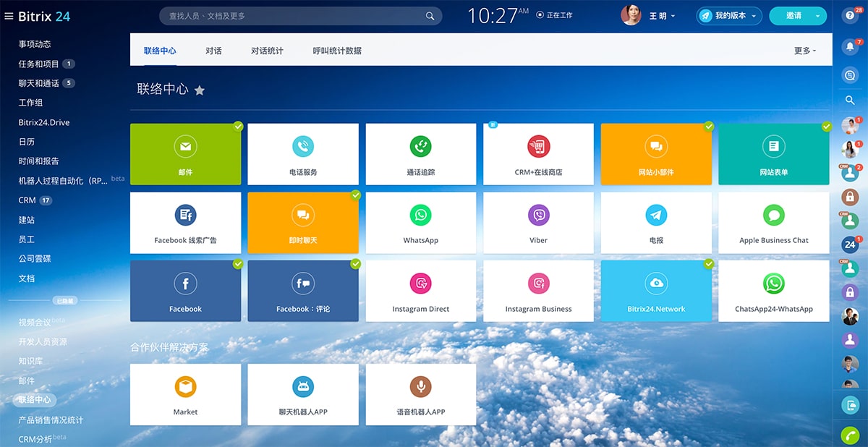
Task: Open the 电报 Telegram tile
Action: point(657,223)
